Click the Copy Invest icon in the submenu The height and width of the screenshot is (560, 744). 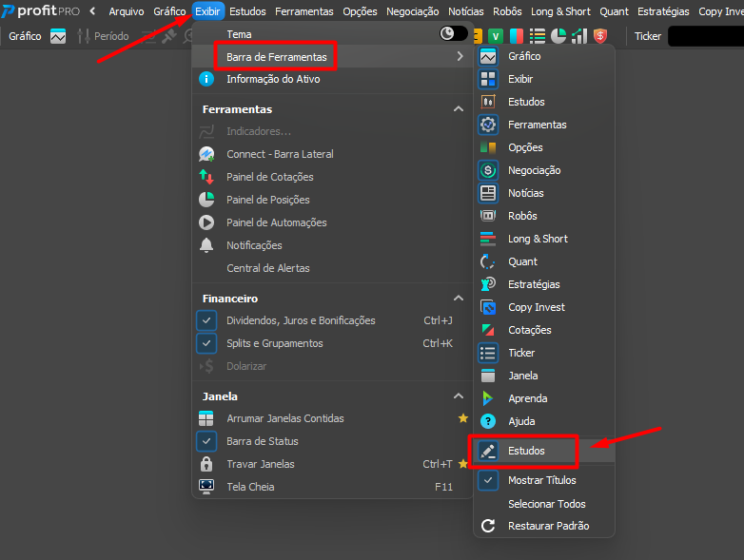[488, 307]
